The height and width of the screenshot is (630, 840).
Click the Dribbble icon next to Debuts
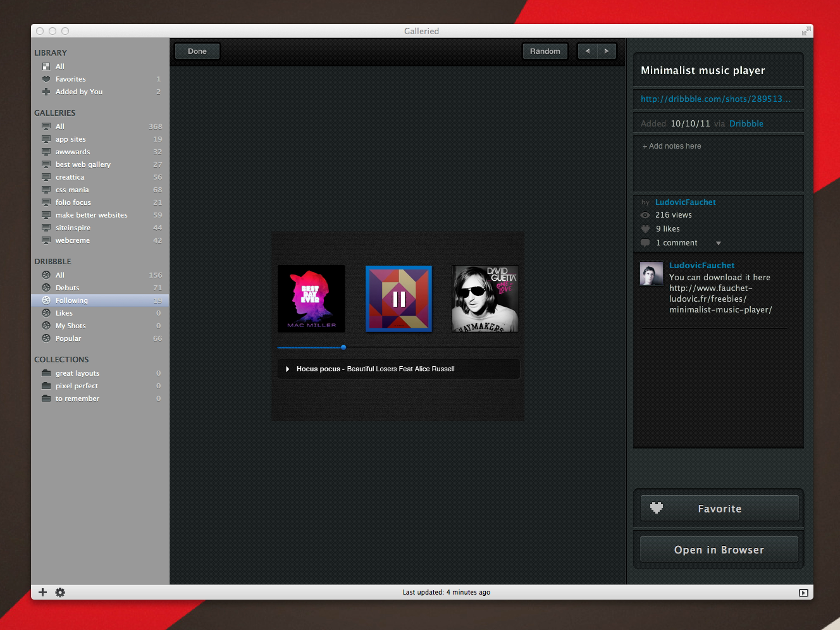[46, 288]
